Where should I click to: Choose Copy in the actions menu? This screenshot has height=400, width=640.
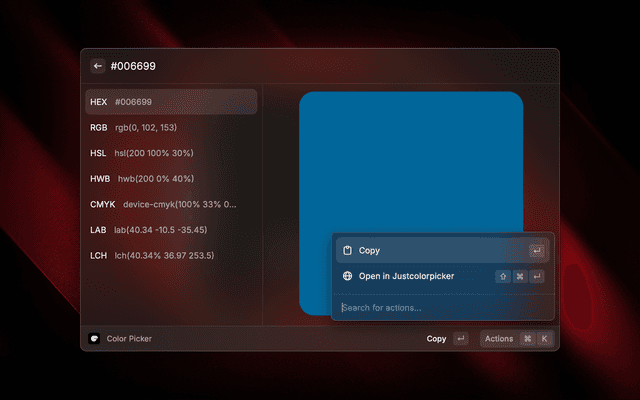442,251
